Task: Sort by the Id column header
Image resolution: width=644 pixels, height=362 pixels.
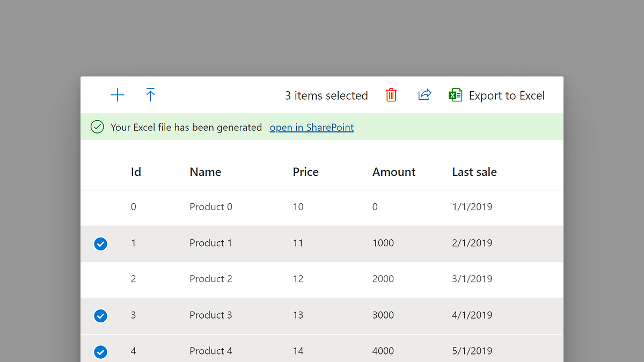Action: click(x=136, y=172)
